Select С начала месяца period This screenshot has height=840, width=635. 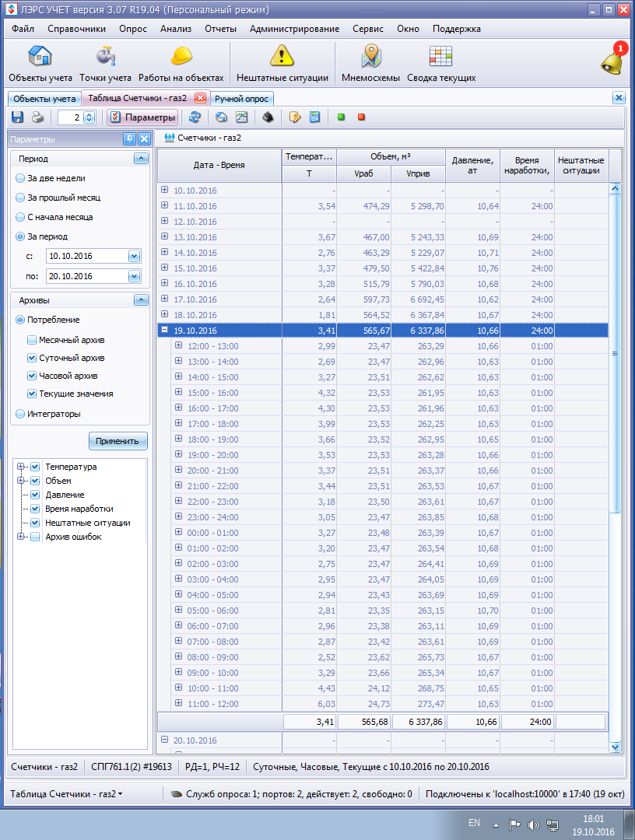point(54,217)
